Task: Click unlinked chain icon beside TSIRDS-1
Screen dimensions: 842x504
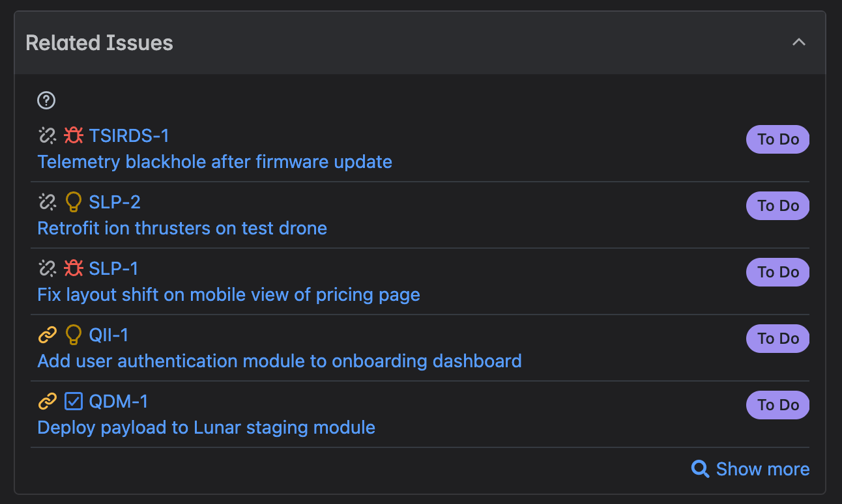Action: point(47,135)
